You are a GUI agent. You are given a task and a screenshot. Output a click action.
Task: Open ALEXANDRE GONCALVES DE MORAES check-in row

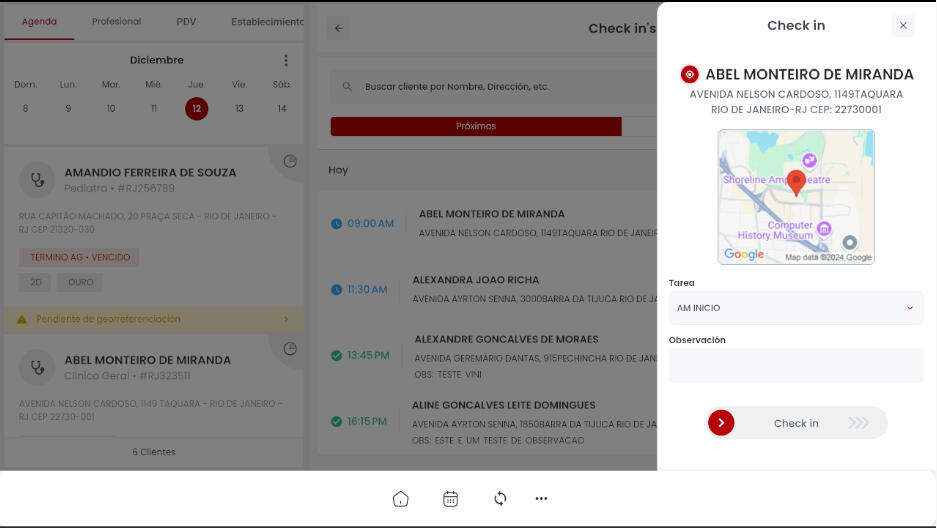(488, 356)
